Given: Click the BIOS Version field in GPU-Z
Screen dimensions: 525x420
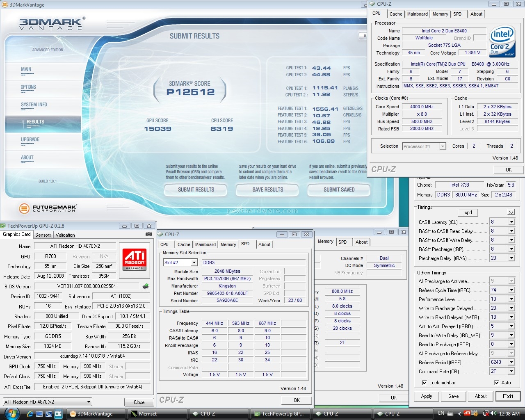Looking at the screenshot, I should pyautogui.click(x=87, y=286).
